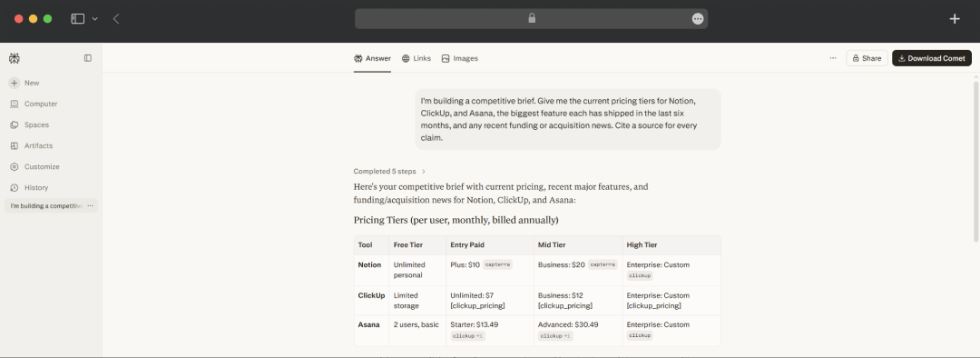Click the Artifacts icon in sidebar
This screenshot has width=980, height=358.
coord(14,145)
